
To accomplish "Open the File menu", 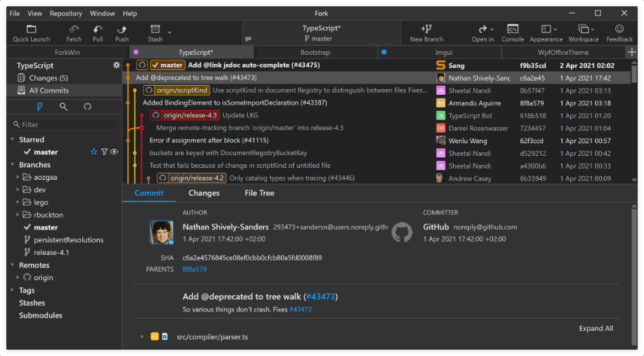I will pos(14,13).
